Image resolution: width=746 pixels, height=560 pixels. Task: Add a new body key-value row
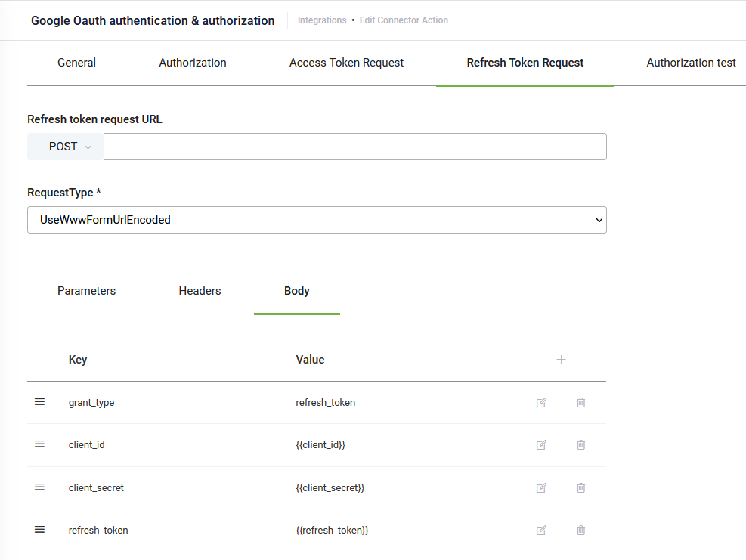561,360
